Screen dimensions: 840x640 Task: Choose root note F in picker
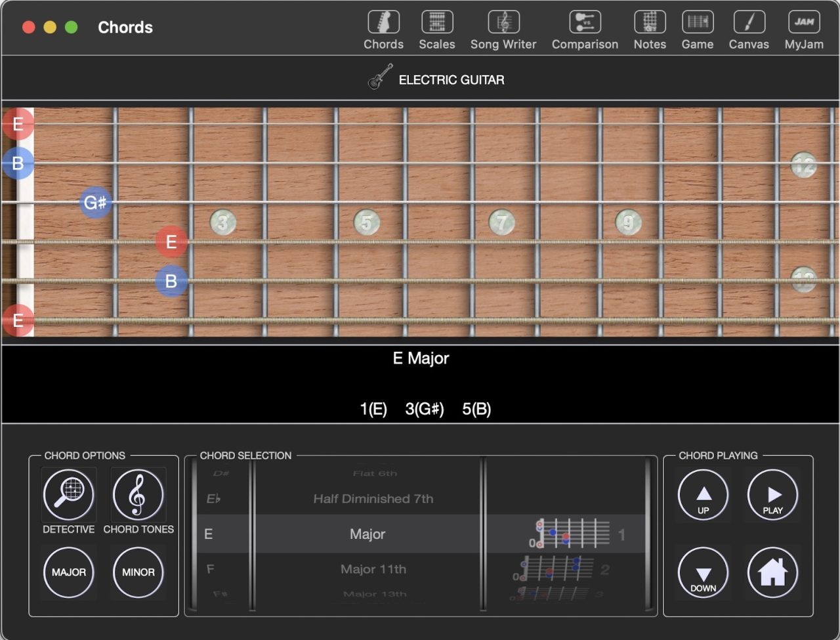[x=211, y=568]
